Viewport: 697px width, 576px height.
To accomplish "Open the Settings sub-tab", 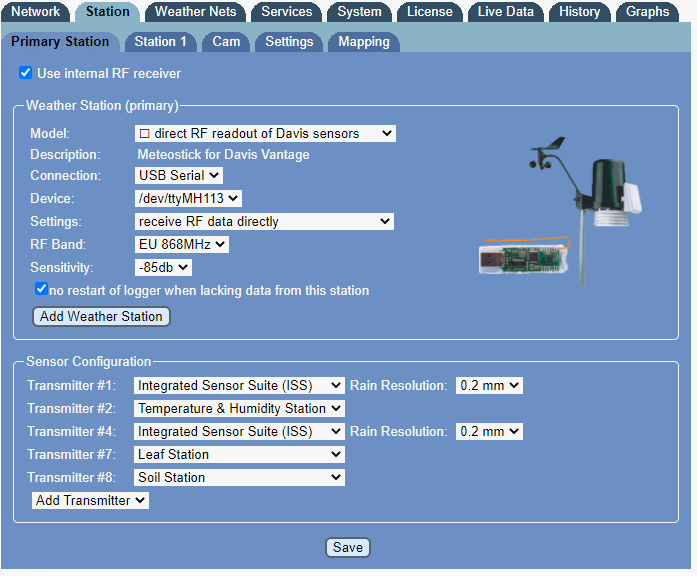I will pos(289,42).
